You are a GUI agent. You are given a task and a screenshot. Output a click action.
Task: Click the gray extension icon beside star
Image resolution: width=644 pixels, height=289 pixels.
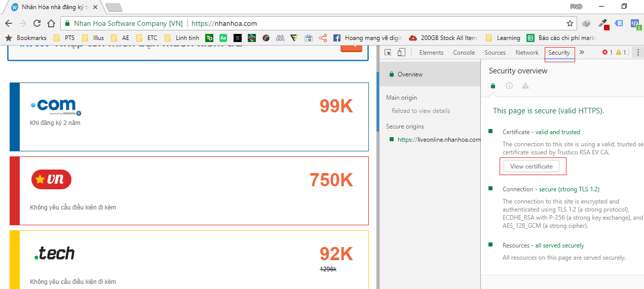[586, 23]
